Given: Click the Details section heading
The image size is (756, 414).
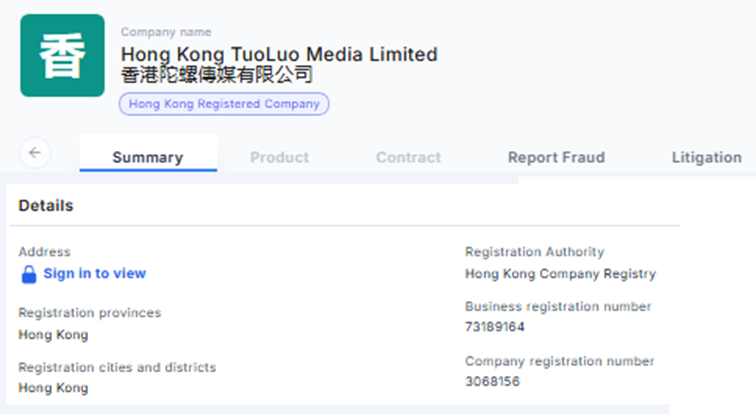Looking at the screenshot, I should [46, 206].
